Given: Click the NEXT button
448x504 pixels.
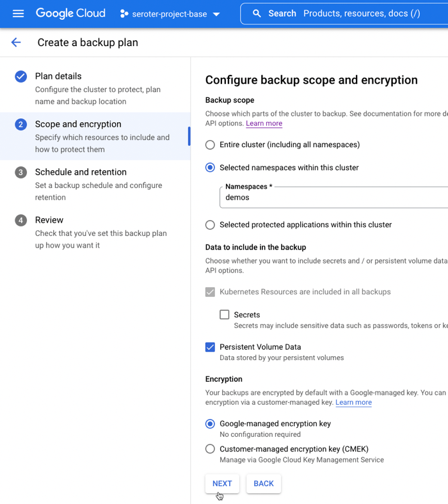Looking at the screenshot, I should click(222, 484).
